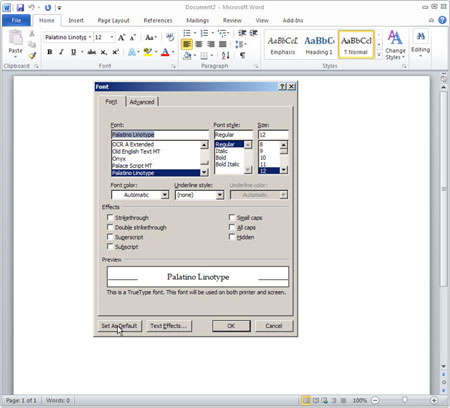The image size is (450, 408).
Task: Switch to the References tab
Action: [x=158, y=20]
